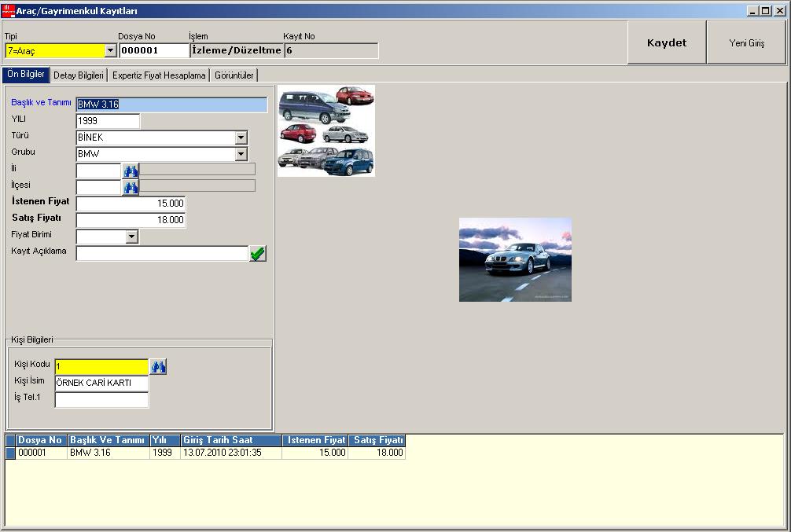Image resolution: width=791 pixels, height=532 pixels.
Task: Click the BMW roadster photo
Action: point(515,259)
